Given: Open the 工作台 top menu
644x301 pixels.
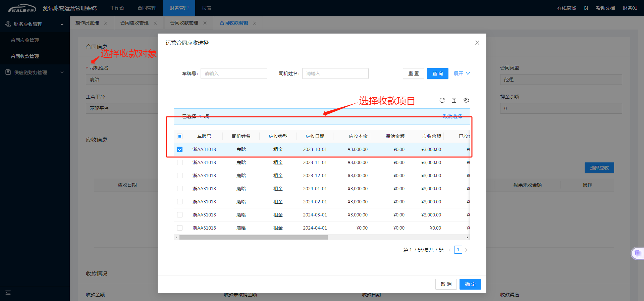Looking at the screenshot, I should point(117,8).
